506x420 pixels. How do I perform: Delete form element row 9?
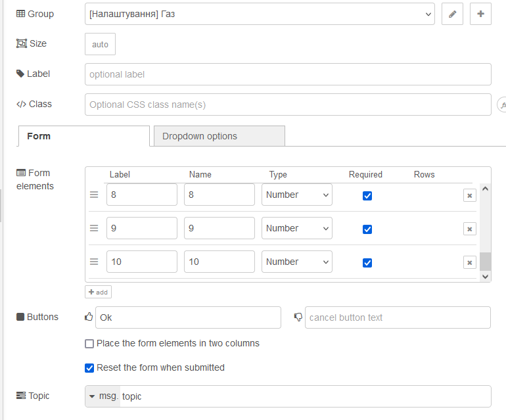pyautogui.click(x=469, y=229)
